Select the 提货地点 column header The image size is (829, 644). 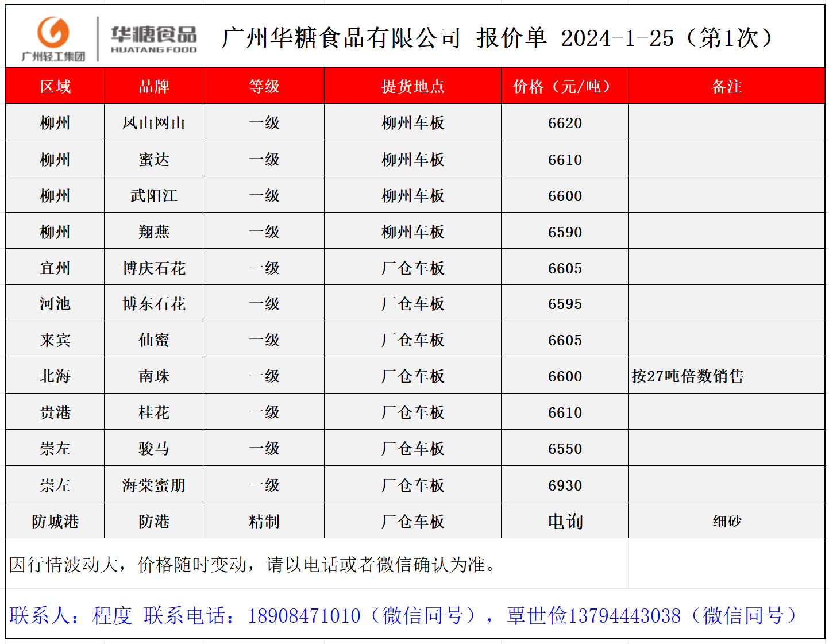coord(412,86)
